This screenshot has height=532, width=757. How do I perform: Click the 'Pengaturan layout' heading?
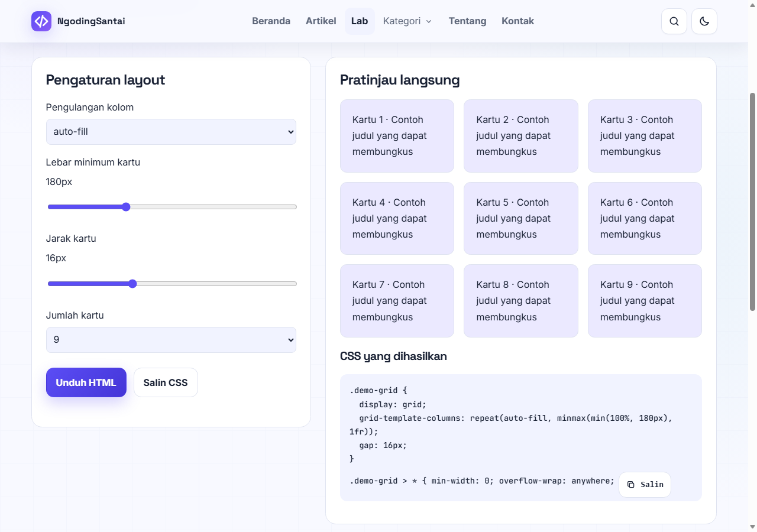(105, 80)
